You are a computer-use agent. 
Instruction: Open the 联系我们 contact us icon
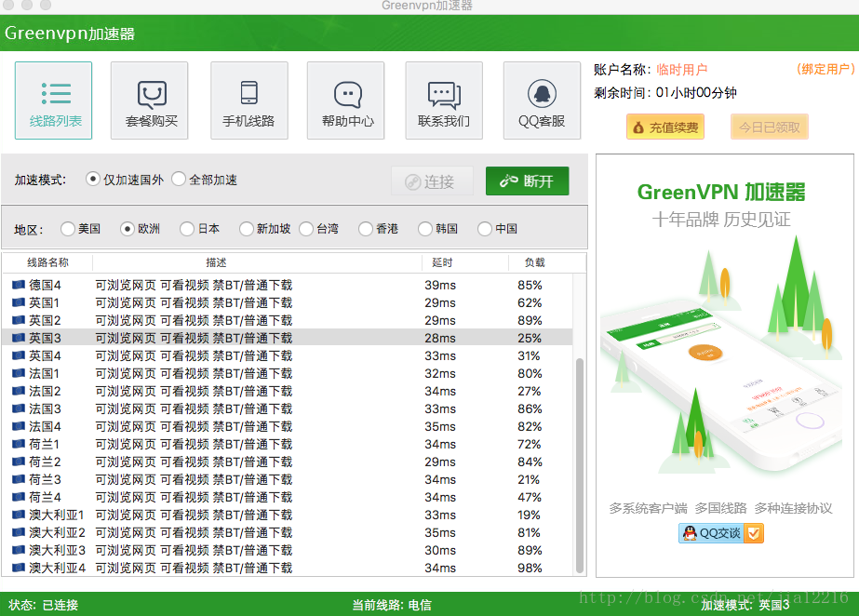tap(444, 100)
